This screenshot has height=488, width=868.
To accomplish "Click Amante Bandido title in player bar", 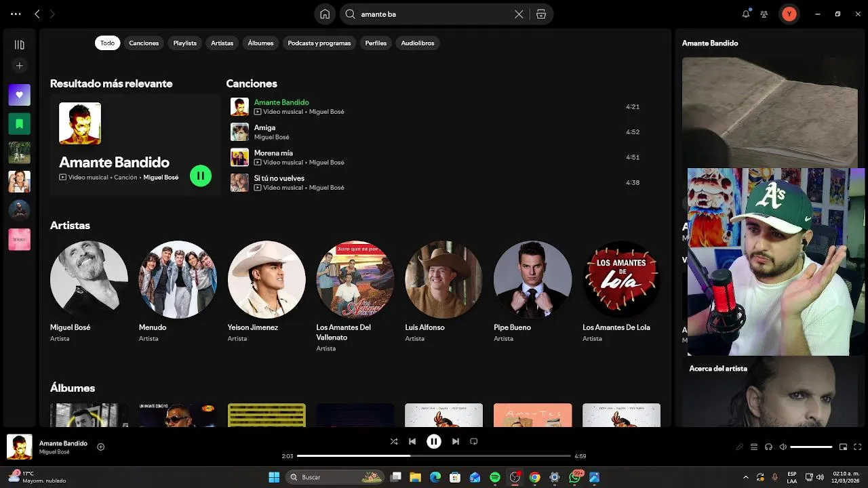I will pos(63,443).
